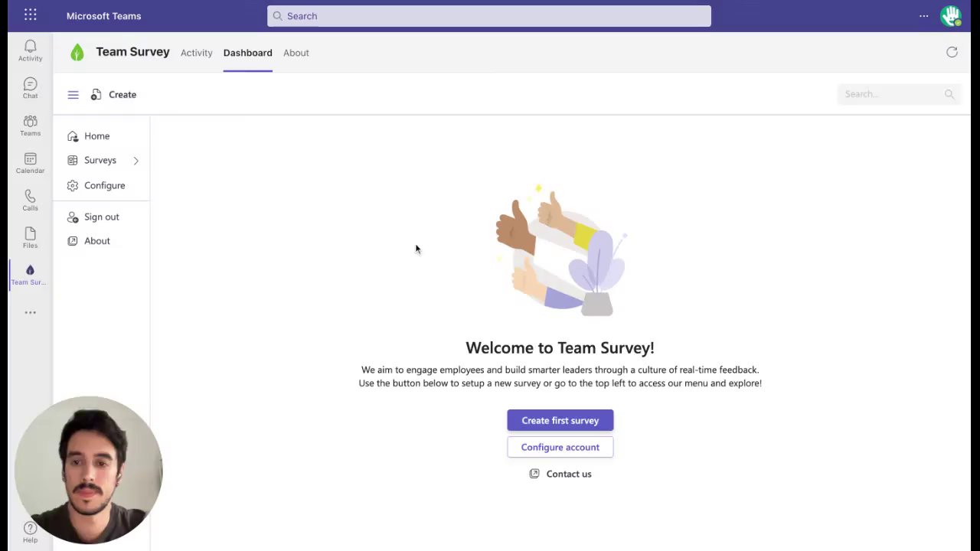Click the Create first survey button
The image size is (980, 551).
coord(560,420)
